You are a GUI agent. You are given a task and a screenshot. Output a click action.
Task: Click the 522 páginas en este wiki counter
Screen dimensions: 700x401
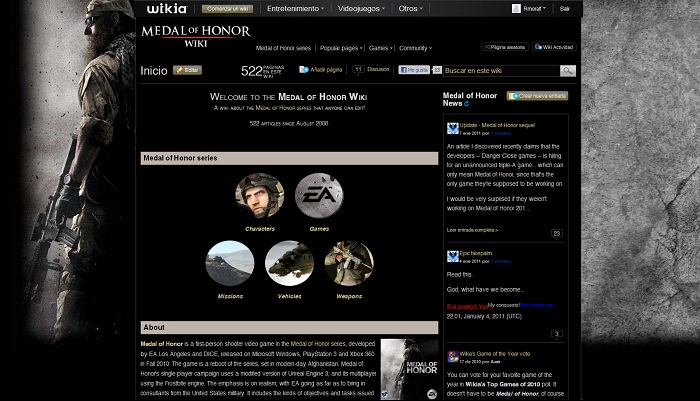click(x=262, y=71)
